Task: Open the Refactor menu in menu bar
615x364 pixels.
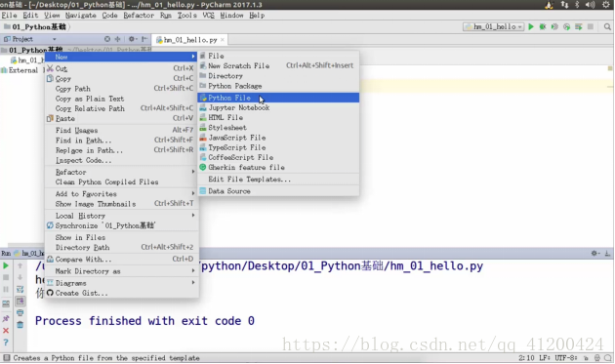Action: [x=139, y=16]
